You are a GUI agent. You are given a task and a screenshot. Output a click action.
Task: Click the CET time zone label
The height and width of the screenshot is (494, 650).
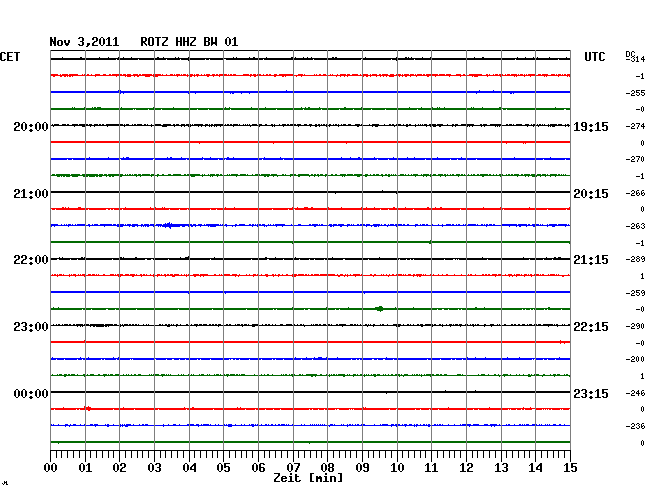pyautogui.click(x=10, y=57)
